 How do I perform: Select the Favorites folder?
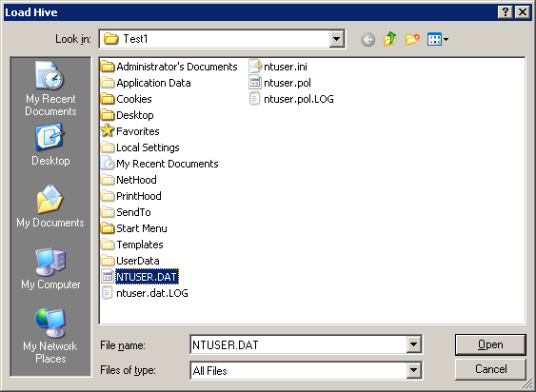click(x=130, y=131)
